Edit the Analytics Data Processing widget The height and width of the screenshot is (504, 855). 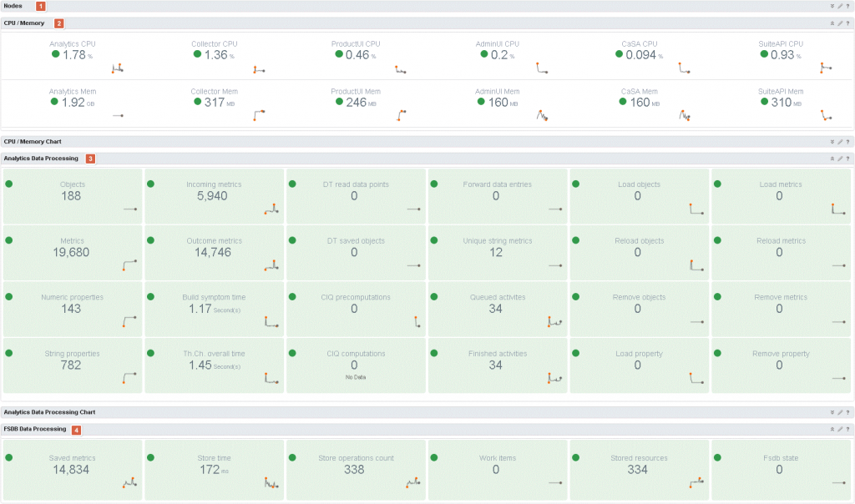(840, 159)
